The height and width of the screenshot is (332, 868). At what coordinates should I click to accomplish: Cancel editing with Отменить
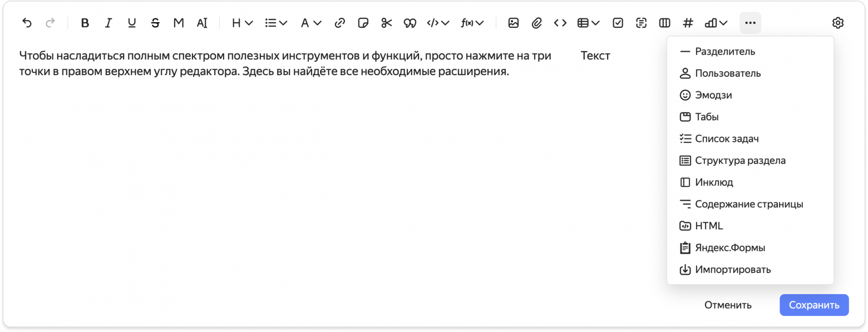[728, 305]
